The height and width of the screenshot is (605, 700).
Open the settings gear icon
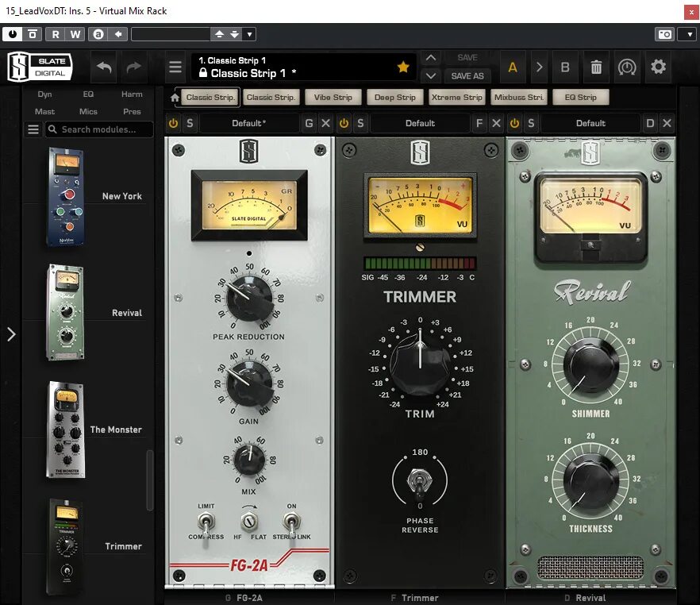click(658, 67)
